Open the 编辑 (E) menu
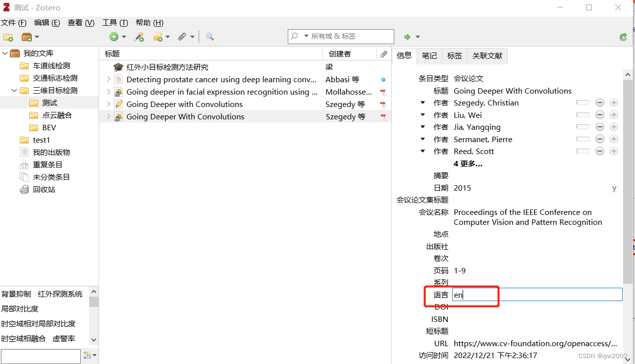635x364 pixels. (47, 23)
